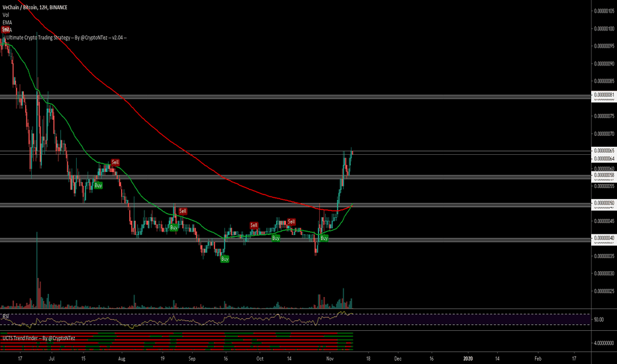Select the 0.00000050 horizontal line price label

(604, 203)
